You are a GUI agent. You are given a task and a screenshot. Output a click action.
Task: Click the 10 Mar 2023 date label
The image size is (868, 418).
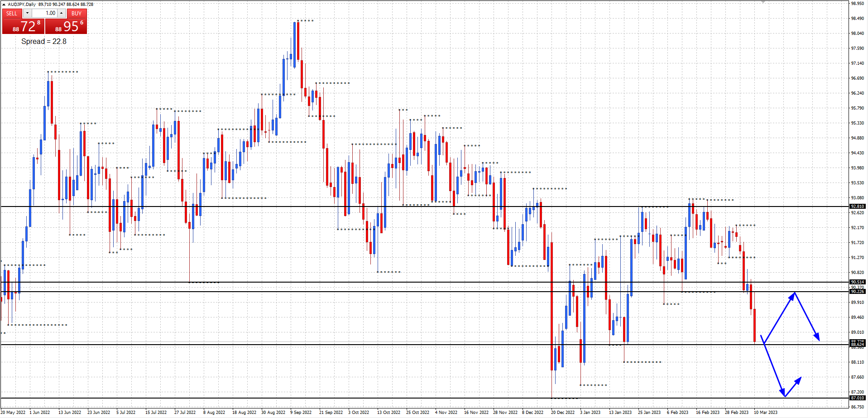pos(765,413)
